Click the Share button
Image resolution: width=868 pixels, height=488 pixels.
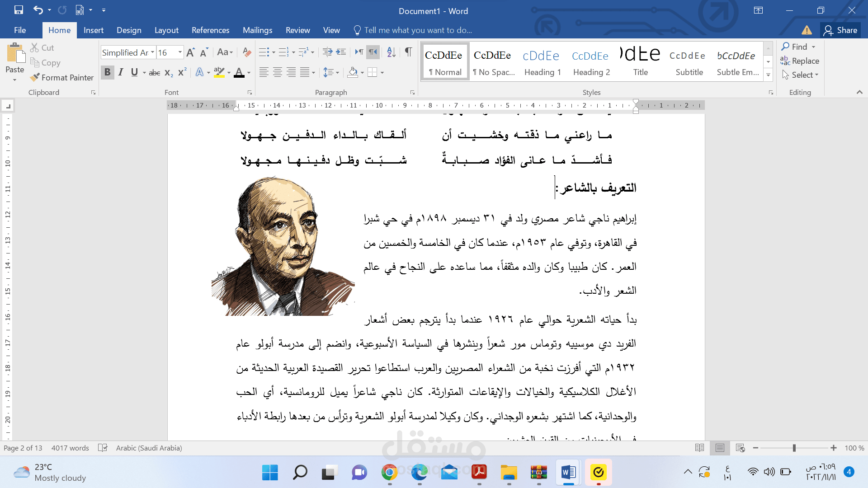point(840,30)
